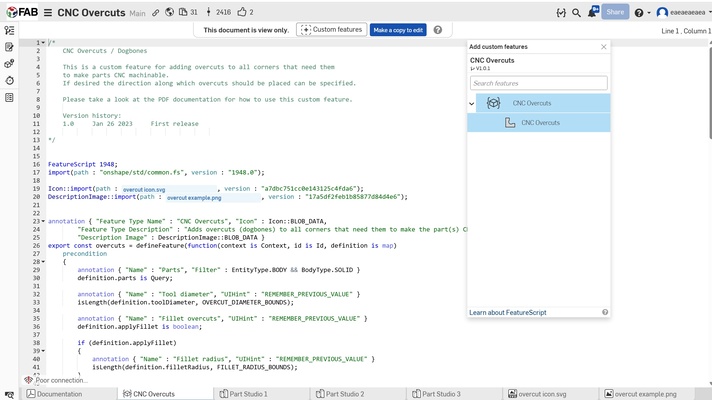This screenshot has width=712, height=400.
Task: Click the public globe icon
Action: pos(170,12)
